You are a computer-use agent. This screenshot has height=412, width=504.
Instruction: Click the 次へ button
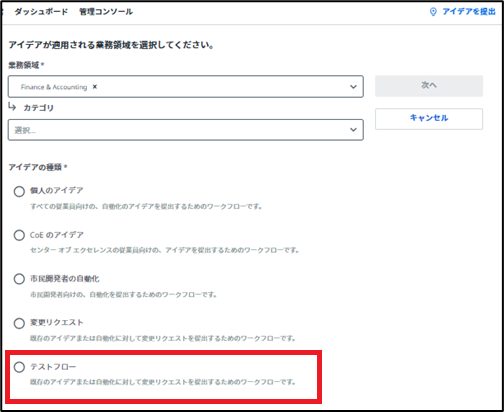(x=429, y=86)
